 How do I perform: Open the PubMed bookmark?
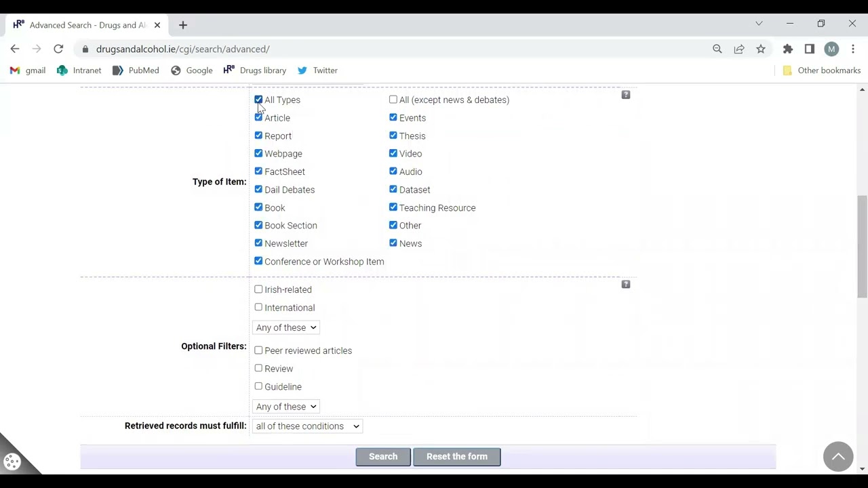pos(136,70)
